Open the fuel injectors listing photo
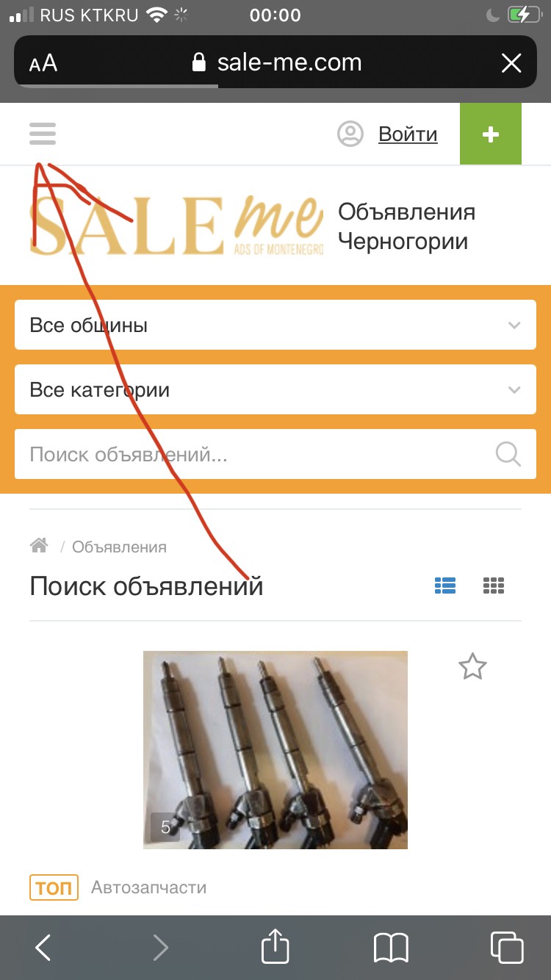This screenshot has width=551, height=980. [x=275, y=750]
